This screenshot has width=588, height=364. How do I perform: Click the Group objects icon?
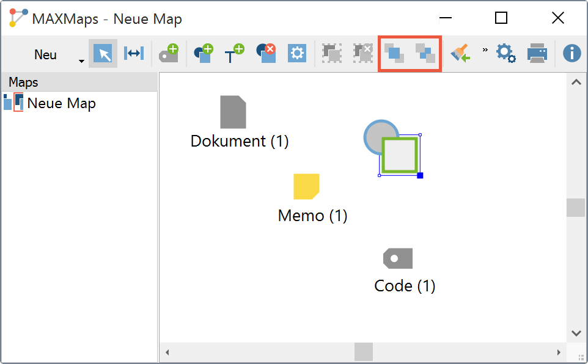[x=331, y=53]
